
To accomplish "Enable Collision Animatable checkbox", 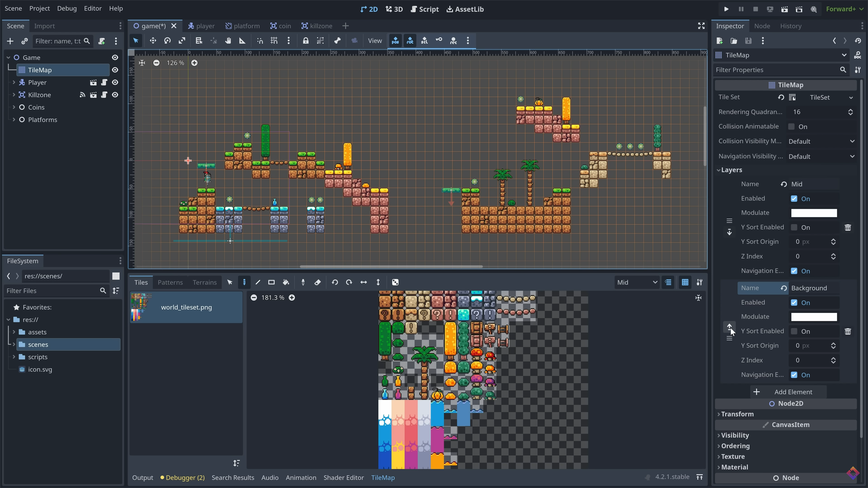I will click(791, 127).
